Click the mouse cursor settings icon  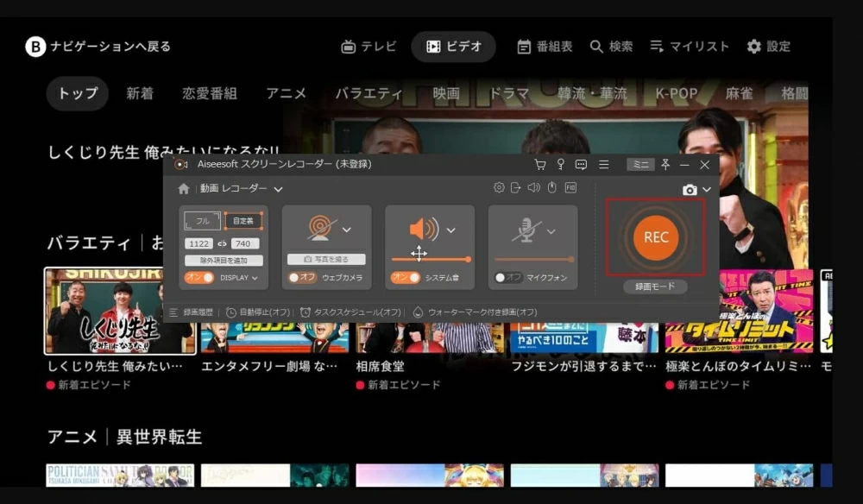(x=552, y=188)
